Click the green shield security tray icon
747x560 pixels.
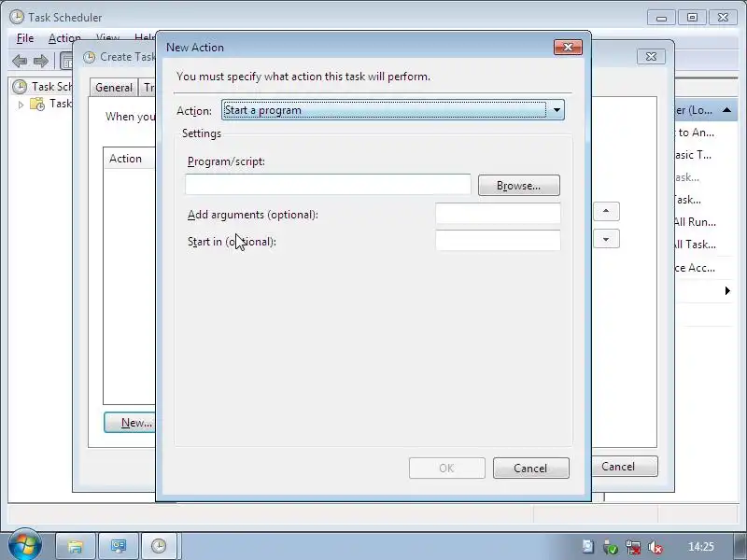tap(611, 547)
